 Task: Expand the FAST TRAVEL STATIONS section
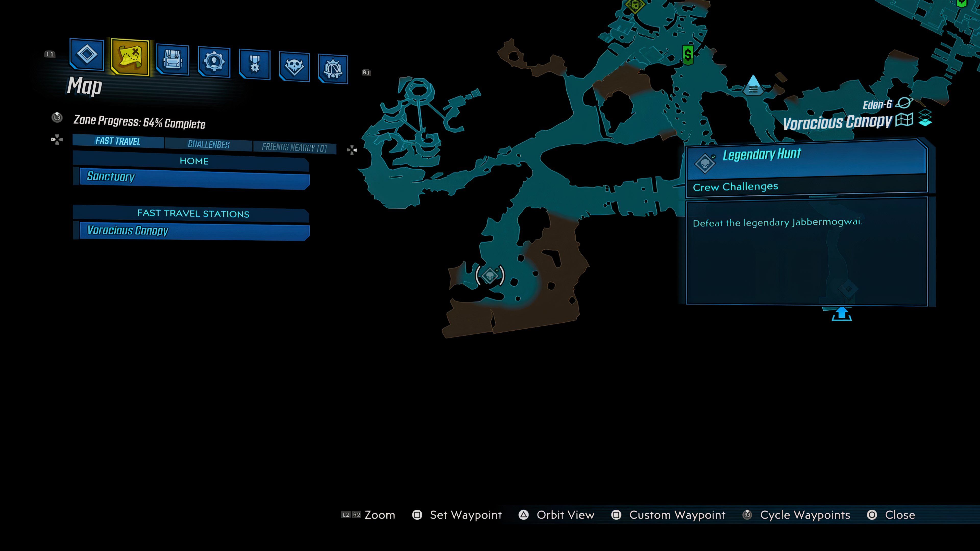193,213
